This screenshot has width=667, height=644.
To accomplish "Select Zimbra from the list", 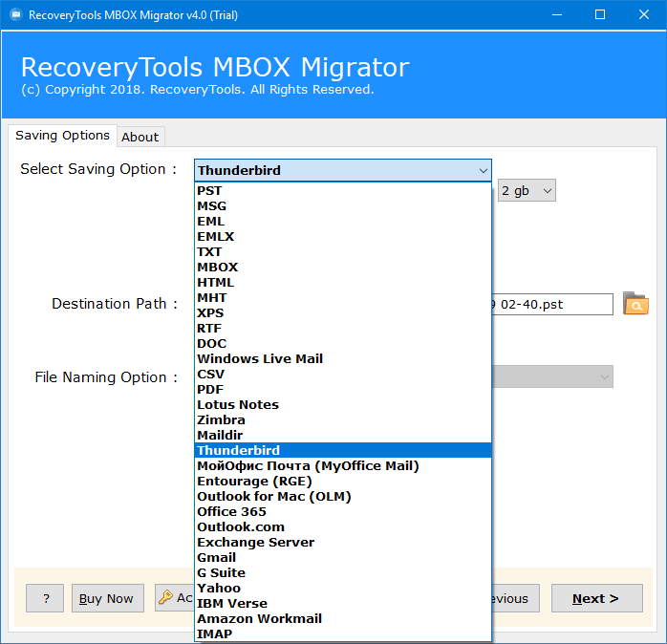I will [343, 420].
